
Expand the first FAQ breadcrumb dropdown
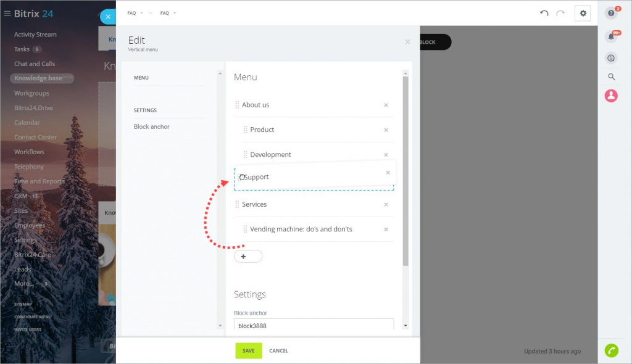coord(141,13)
